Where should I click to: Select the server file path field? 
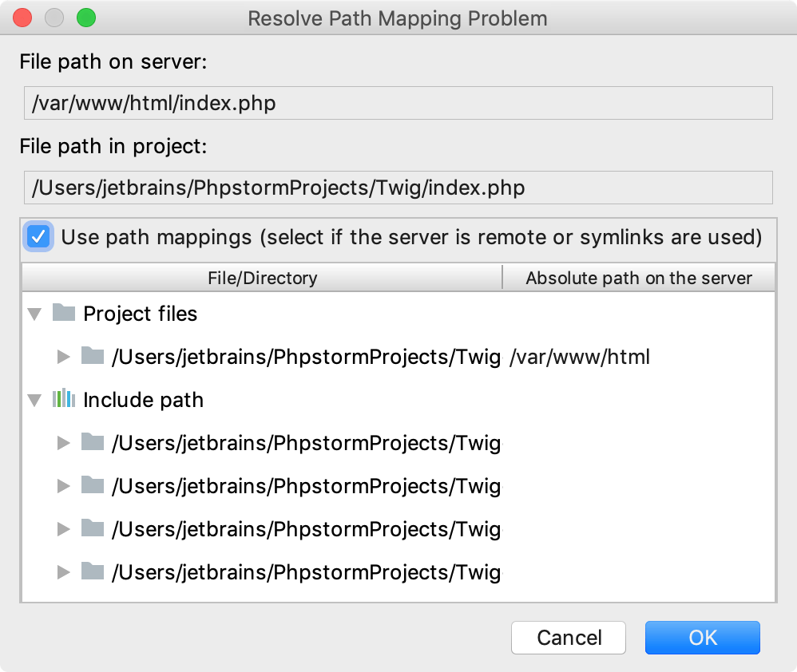398,102
